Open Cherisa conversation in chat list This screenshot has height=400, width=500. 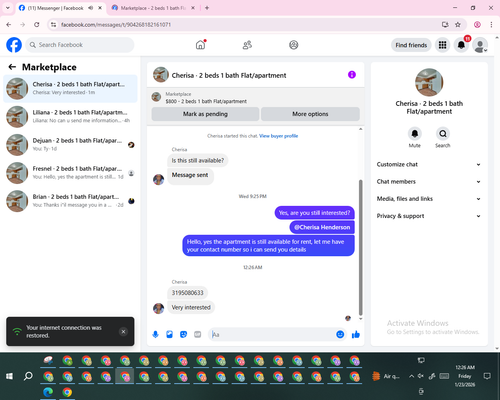pyautogui.click(x=70, y=88)
